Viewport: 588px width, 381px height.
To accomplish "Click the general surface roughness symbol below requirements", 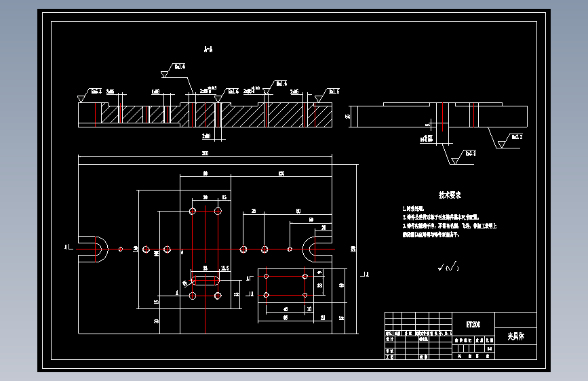I will 448,267.
